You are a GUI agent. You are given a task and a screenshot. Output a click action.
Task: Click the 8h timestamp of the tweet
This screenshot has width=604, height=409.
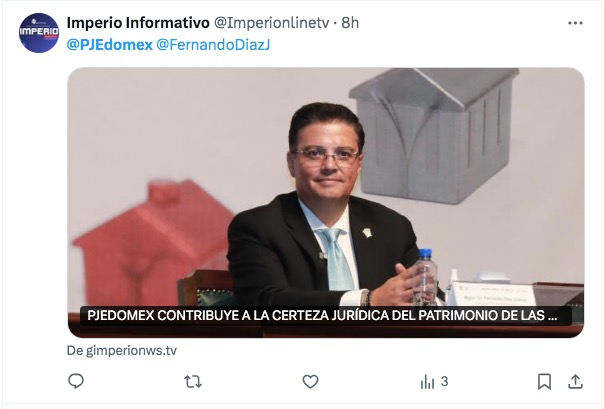point(350,23)
